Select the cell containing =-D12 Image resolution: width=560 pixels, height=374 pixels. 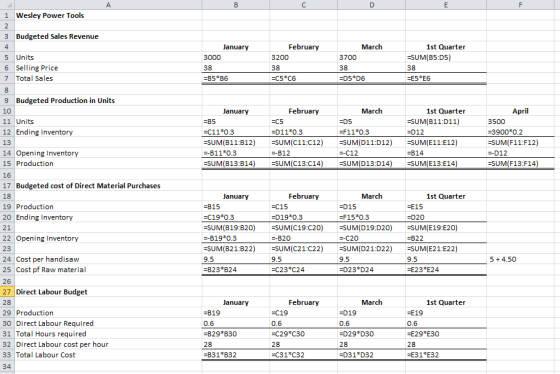tap(520, 153)
